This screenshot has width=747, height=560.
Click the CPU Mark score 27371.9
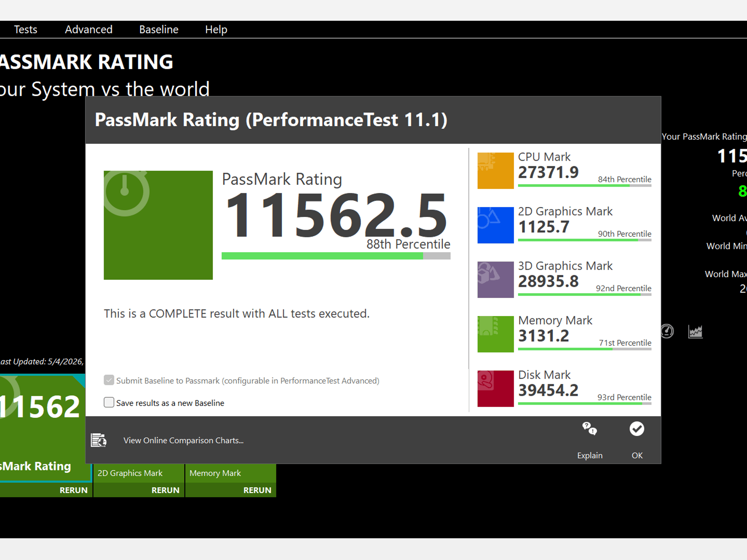coord(548,172)
